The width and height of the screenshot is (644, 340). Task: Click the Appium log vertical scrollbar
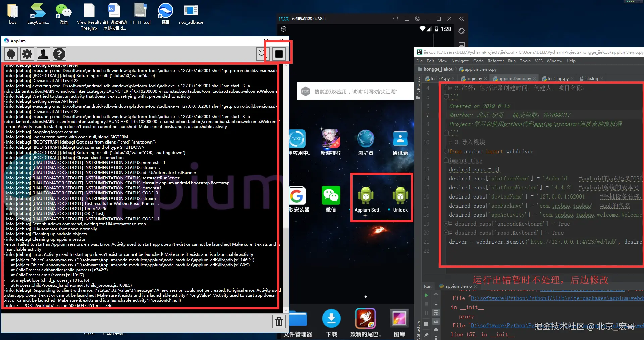pyautogui.click(x=286, y=188)
